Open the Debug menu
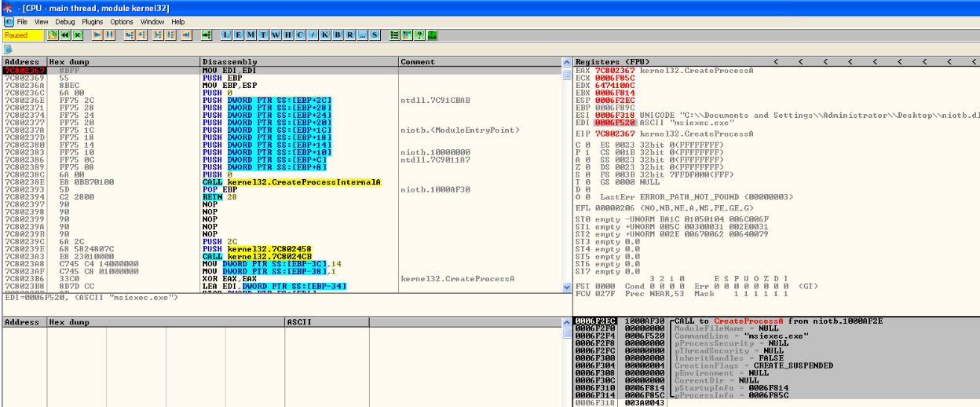The image size is (980, 407). tap(65, 22)
